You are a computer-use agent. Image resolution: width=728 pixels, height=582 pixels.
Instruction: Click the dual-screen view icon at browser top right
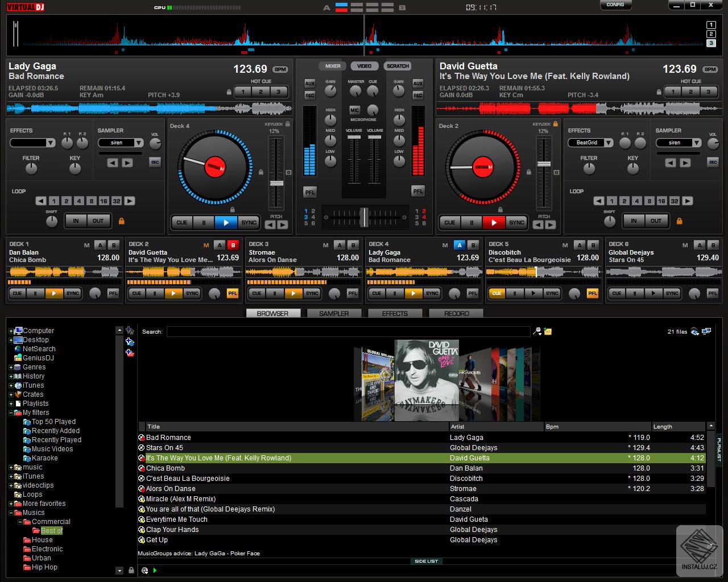pyautogui.click(x=707, y=330)
